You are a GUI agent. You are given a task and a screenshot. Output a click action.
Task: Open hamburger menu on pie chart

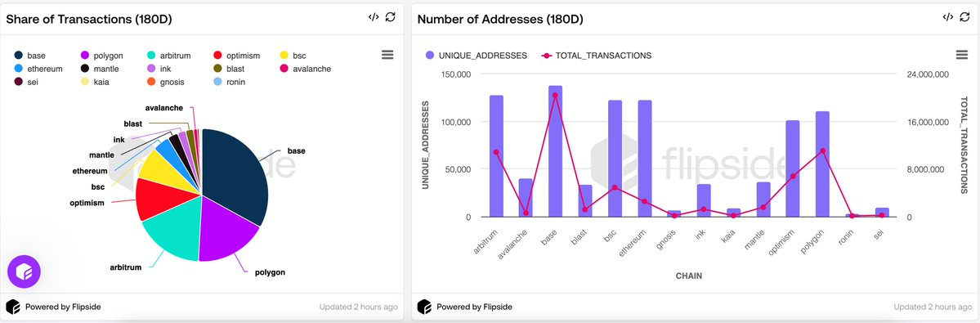[387, 55]
